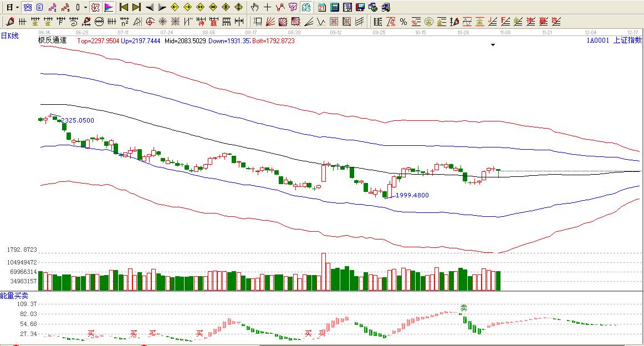Click the 上证指数 index name
This screenshot has height=346, width=644.
[627, 40]
